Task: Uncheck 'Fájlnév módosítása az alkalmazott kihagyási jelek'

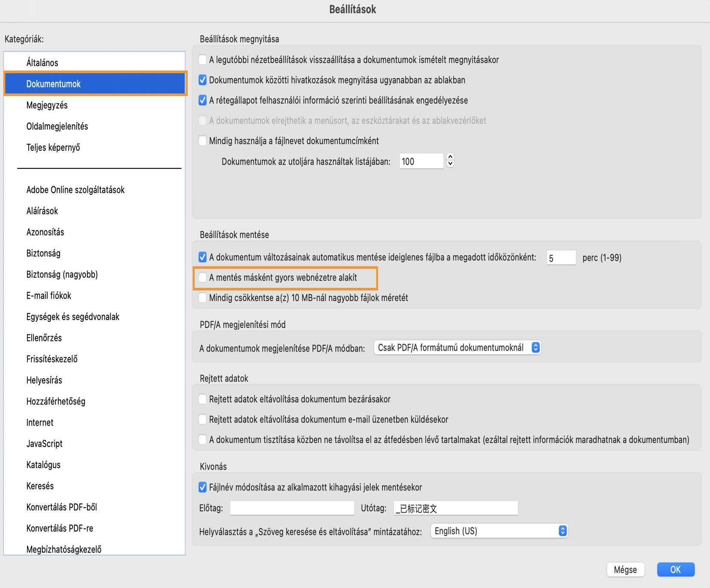Action: coord(203,487)
